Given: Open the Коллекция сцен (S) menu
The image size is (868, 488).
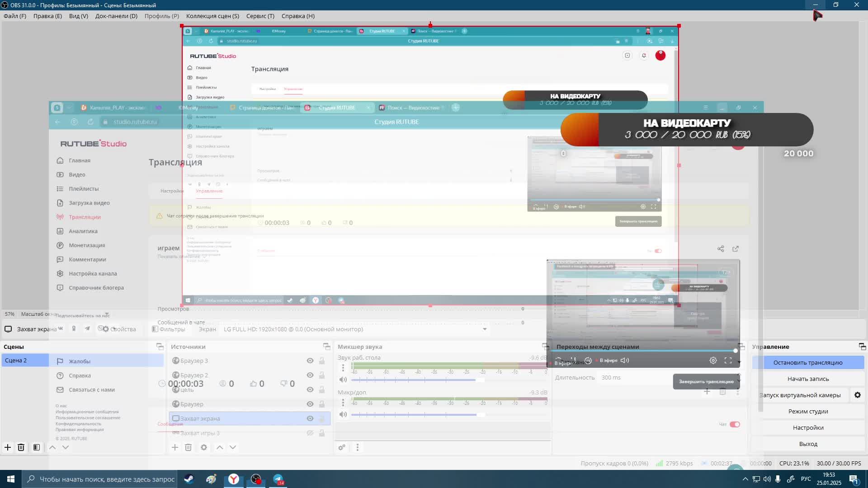Looking at the screenshot, I should tap(212, 16).
